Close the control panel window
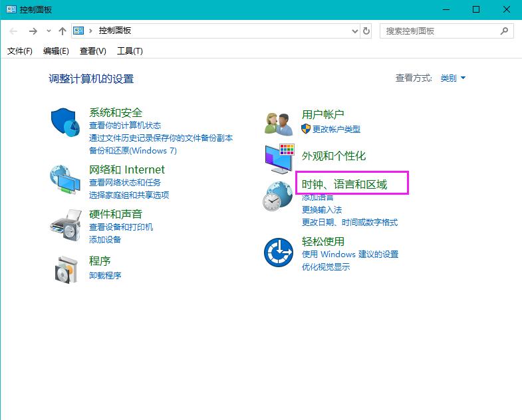Screen dimensions: 522x420 pos(506,9)
